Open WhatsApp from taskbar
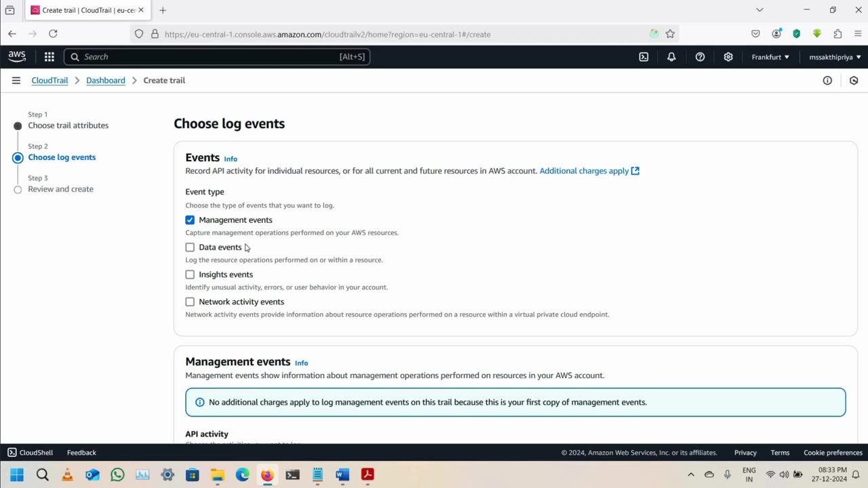Screen dimensions: 868x488 [x=117, y=474]
